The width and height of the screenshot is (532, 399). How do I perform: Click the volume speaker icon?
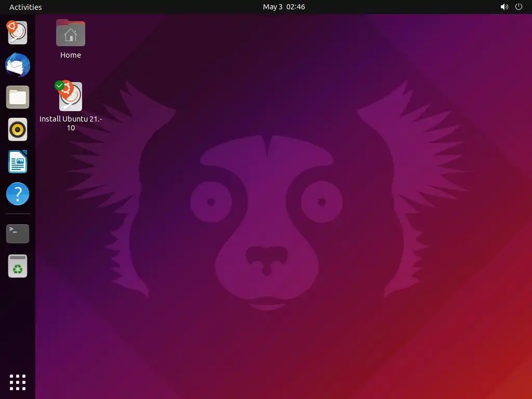click(x=504, y=7)
